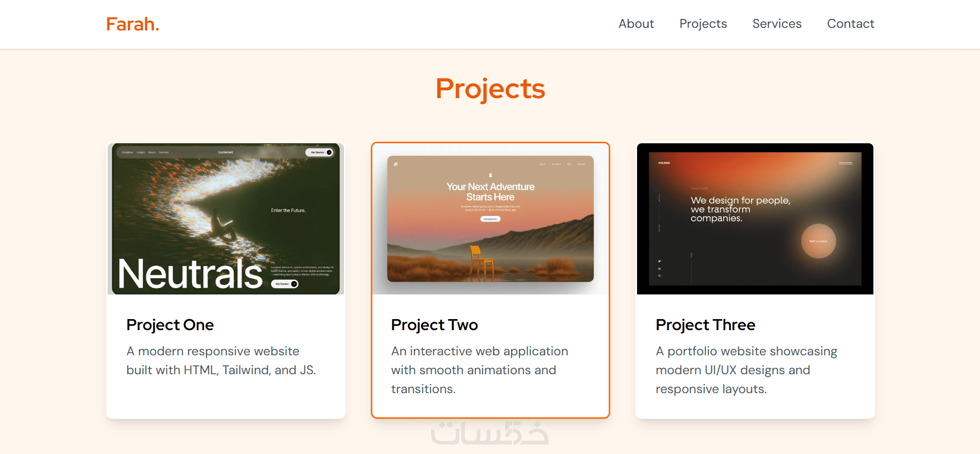Click the Farah. logo

[132, 24]
